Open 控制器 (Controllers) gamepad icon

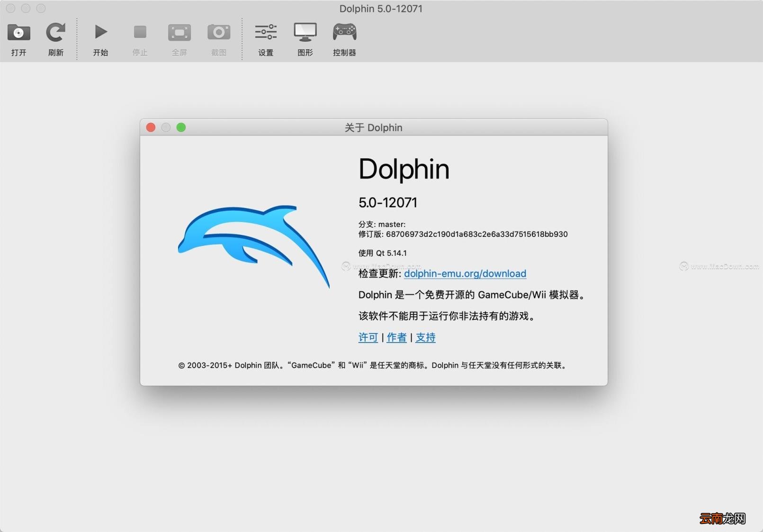pyautogui.click(x=344, y=32)
